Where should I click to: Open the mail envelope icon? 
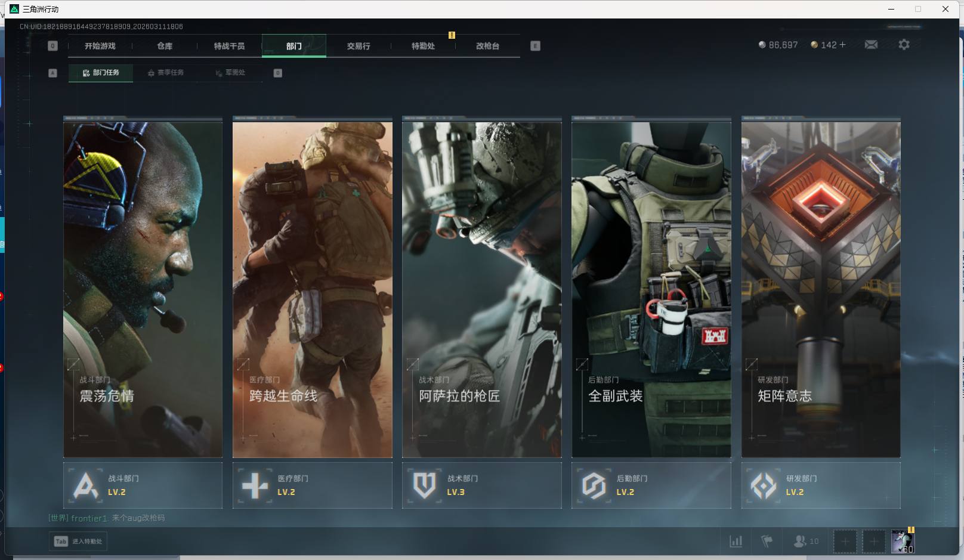coord(871,45)
